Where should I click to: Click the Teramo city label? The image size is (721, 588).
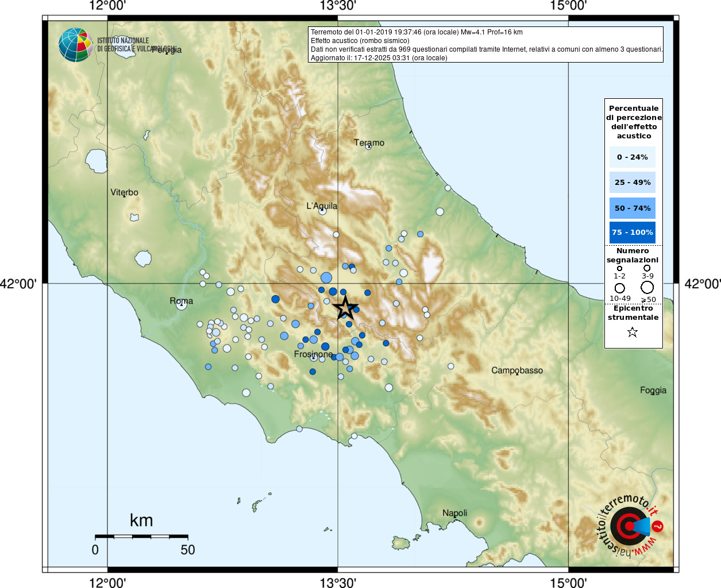click(369, 142)
